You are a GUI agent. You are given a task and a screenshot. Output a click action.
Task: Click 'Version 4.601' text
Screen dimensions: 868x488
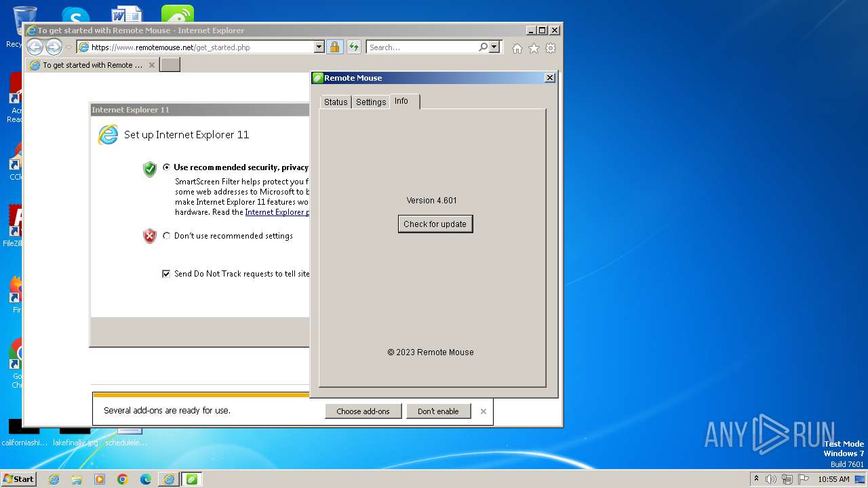coord(432,201)
